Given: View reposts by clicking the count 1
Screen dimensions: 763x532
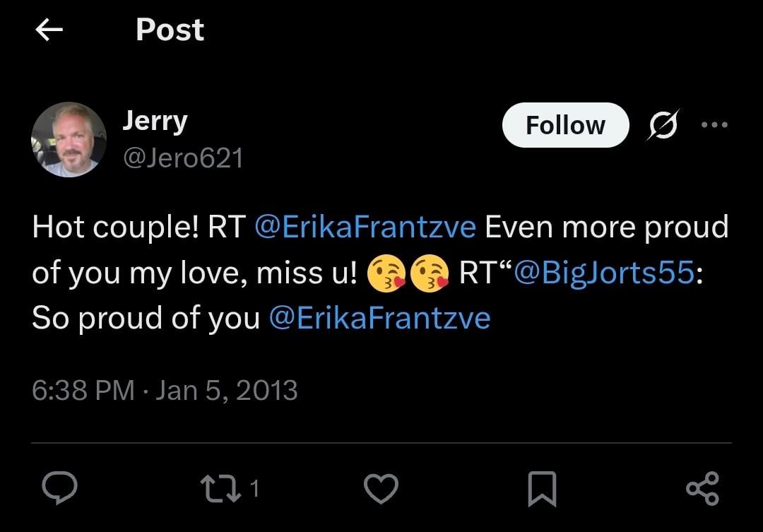Looking at the screenshot, I should [x=254, y=488].
